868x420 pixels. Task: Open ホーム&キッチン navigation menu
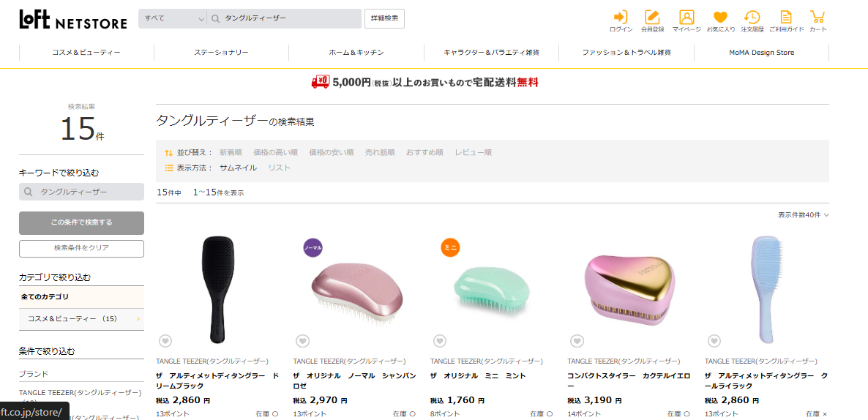coord(356,53)
